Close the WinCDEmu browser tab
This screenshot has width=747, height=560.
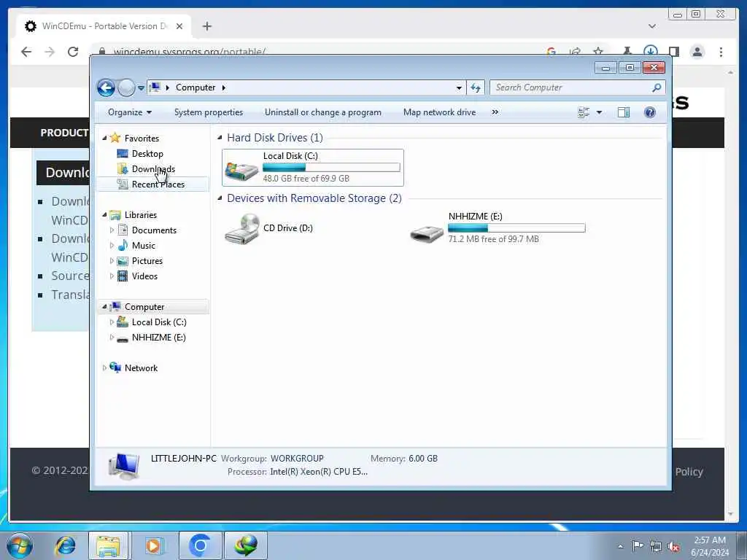point(179,26)
